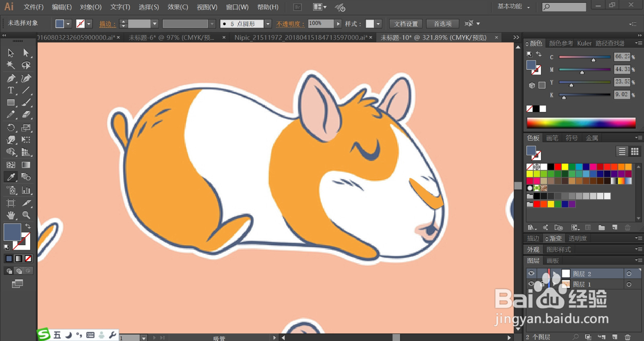Toggle visibility of 图层 2
The width and height of the screenshot is (644, 341).
(531, 274)
